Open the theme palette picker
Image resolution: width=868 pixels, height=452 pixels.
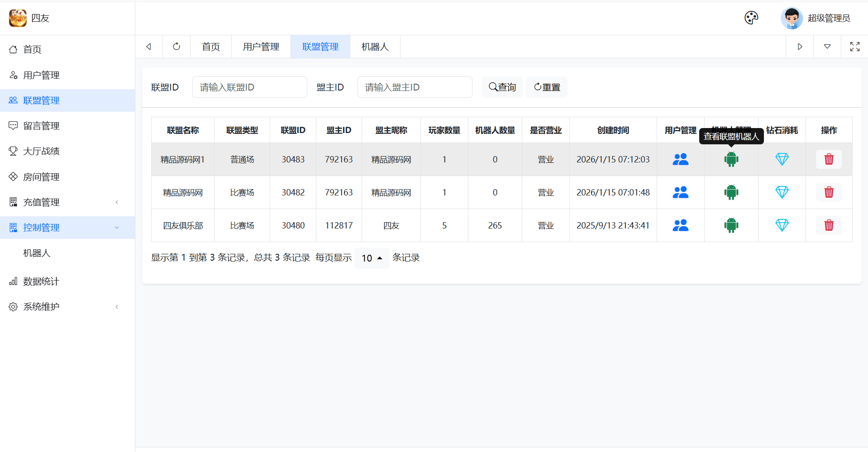tap(751, 18)
